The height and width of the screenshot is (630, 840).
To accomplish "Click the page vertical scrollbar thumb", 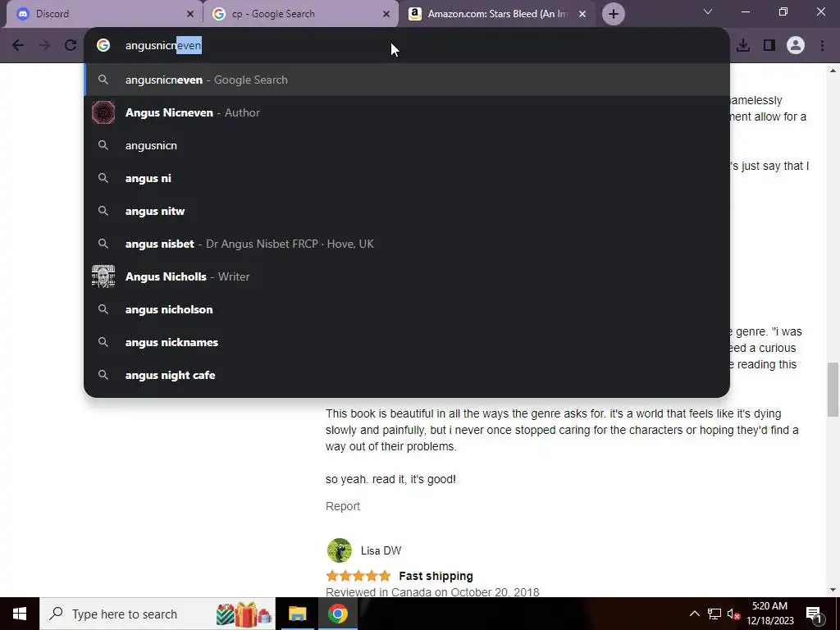I will pos(833,390).
